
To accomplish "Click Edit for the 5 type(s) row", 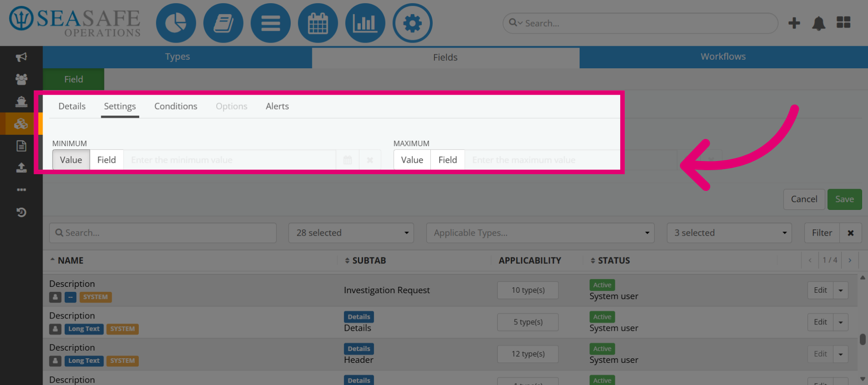I will [820, 323].
